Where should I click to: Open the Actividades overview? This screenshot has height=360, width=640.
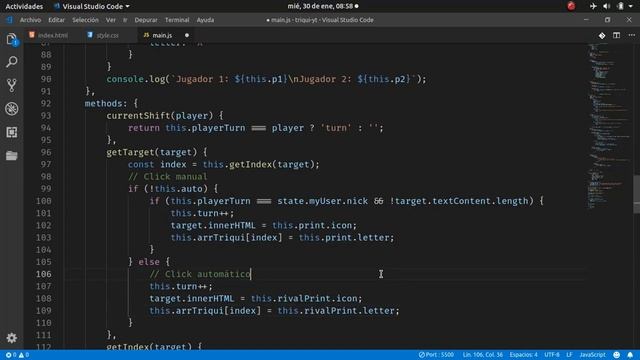pos(24,7)
